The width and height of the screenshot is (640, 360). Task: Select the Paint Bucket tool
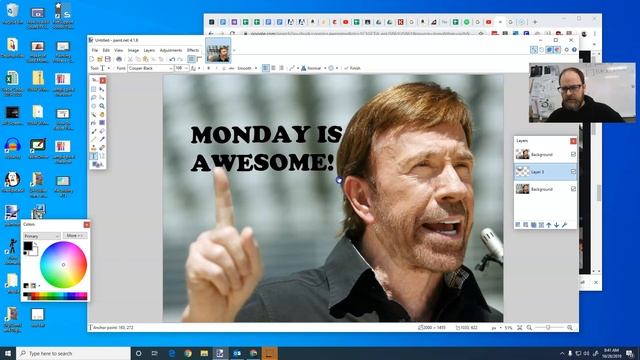pyautogui.click(x=93, y=122)
